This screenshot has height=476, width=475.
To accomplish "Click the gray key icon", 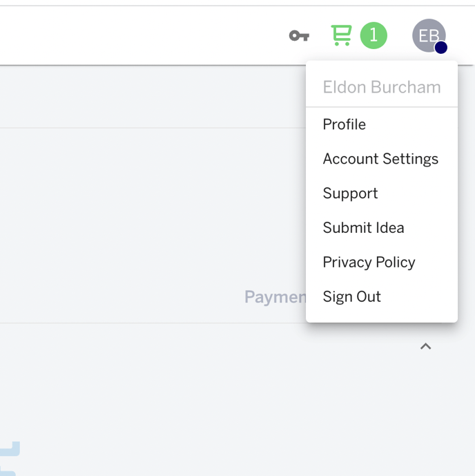I will pos(299,36).
